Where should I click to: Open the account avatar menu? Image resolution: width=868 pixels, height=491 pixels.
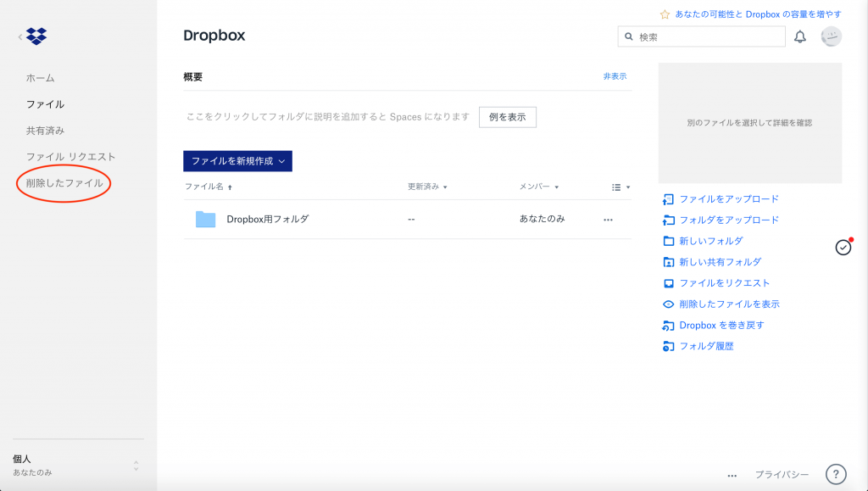(831, 36)
